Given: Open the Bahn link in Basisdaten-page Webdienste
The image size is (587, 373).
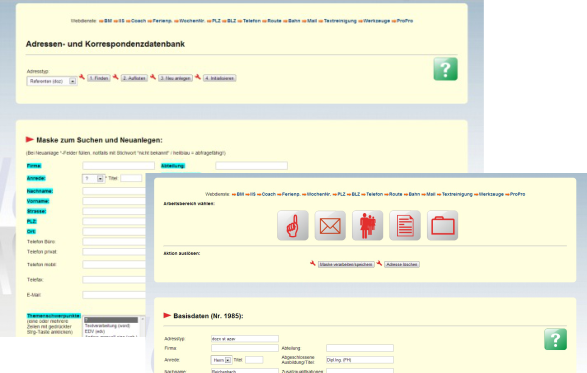Looking at the screenshot, I should tap(414, 194).
